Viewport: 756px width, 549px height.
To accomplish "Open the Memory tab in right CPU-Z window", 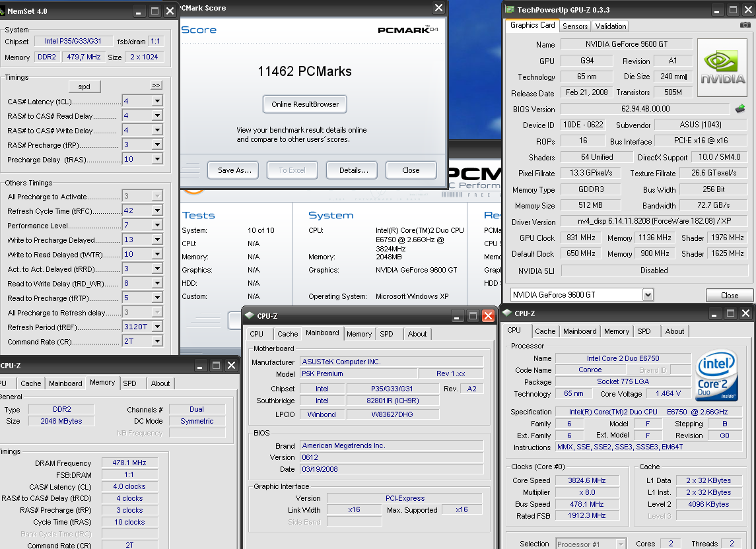I will tap(617, 331).
